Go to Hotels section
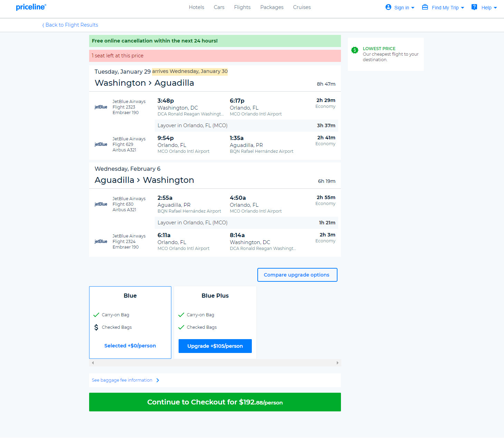The image size is (504, 438). point(197,7)
